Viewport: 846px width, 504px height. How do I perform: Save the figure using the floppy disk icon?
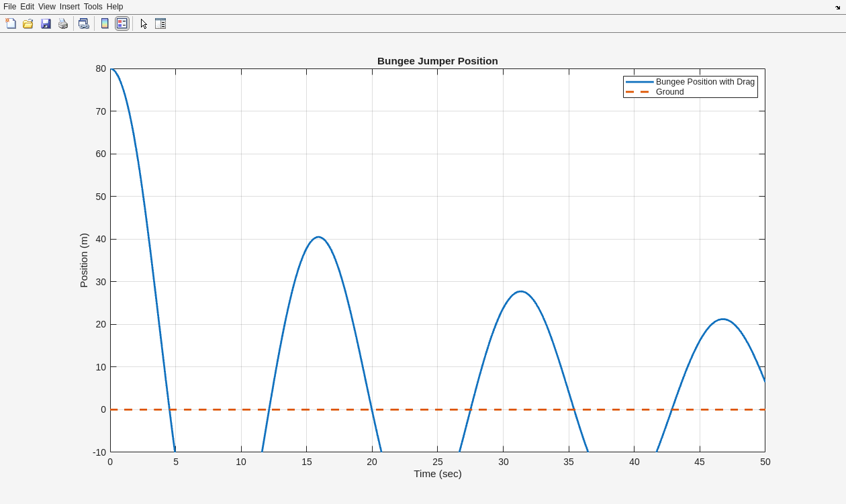point(46,23)
